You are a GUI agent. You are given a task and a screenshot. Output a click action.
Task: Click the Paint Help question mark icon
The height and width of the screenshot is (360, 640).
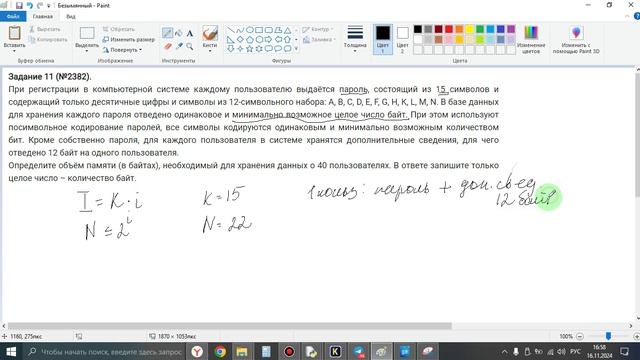click(637, 16)
